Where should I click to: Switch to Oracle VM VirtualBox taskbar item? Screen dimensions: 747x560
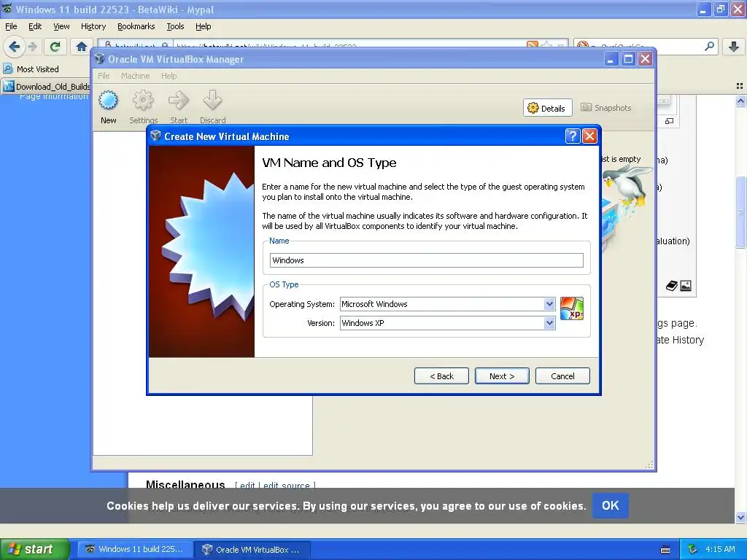pos(252,550)
